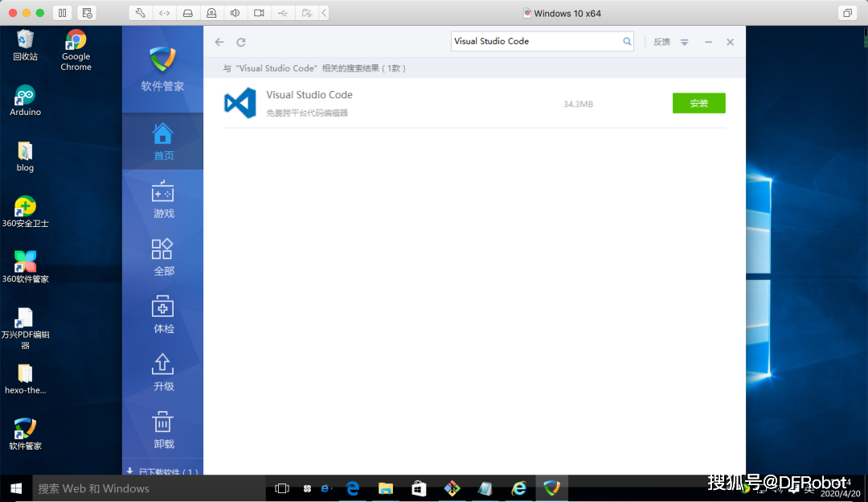Open Task View in the taskbar
The image size is (868, 502).
pos(282,488)
